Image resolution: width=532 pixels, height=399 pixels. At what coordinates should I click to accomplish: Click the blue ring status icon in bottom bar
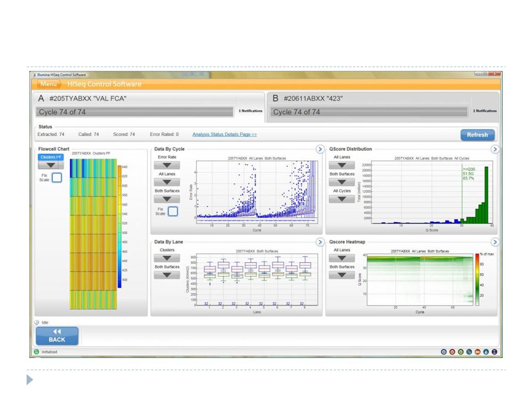coord(443,352)
